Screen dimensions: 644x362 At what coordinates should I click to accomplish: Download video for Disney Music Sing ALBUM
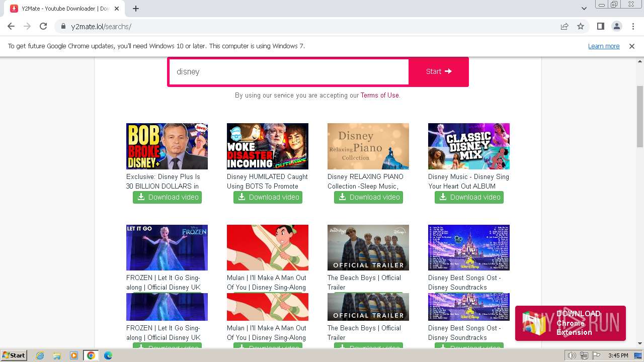point(469,197)
